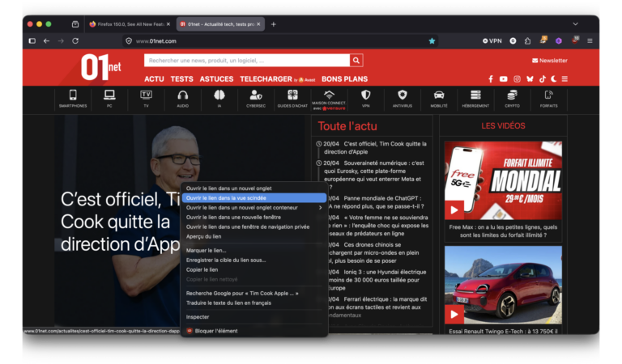Open the Guides d'achat category
622x364 pixels.
point(292,99)
